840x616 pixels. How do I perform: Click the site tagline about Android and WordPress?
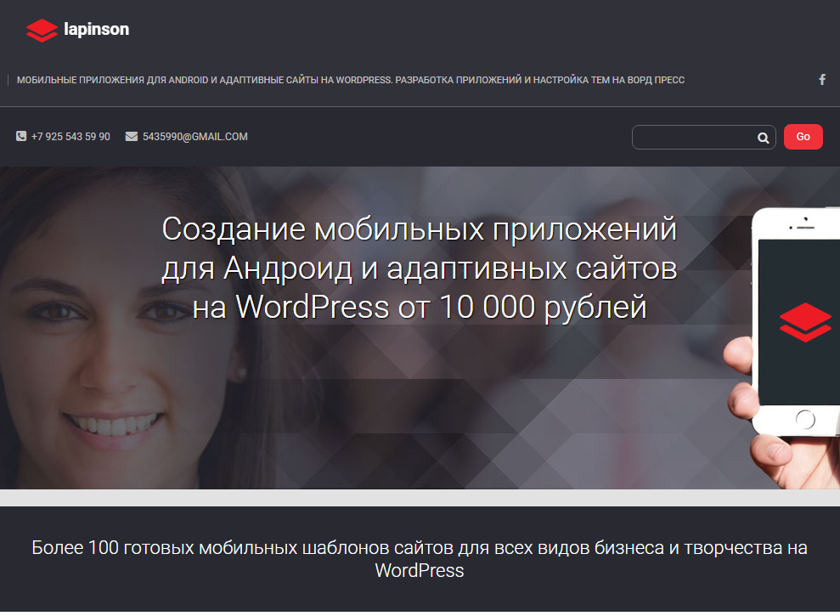tap(351, 80)
